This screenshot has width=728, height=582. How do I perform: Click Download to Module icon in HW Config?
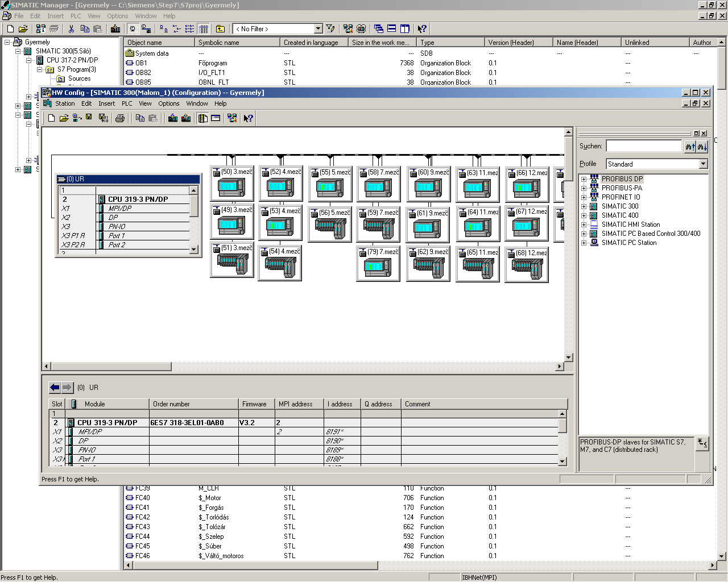[x=173, y=118]
